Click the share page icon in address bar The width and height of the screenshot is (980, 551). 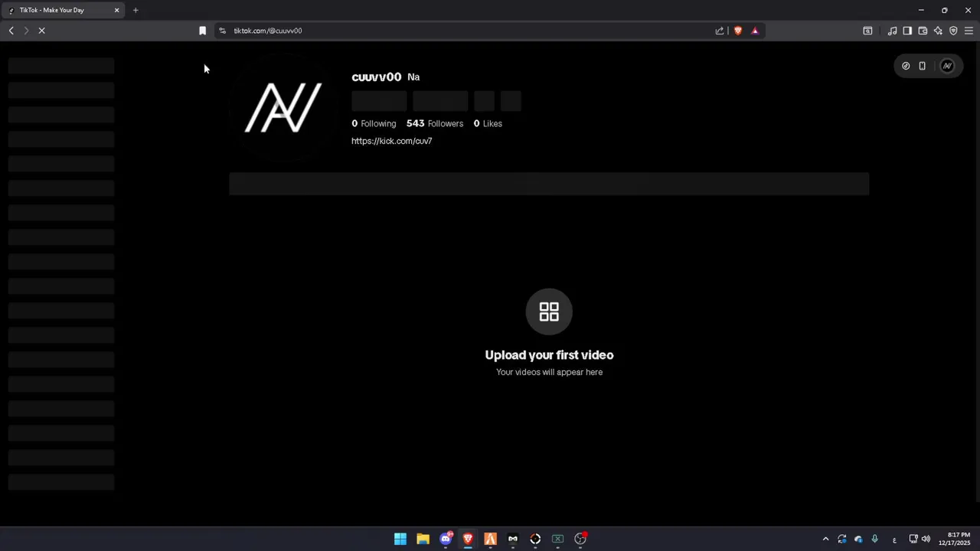(720, 31)
